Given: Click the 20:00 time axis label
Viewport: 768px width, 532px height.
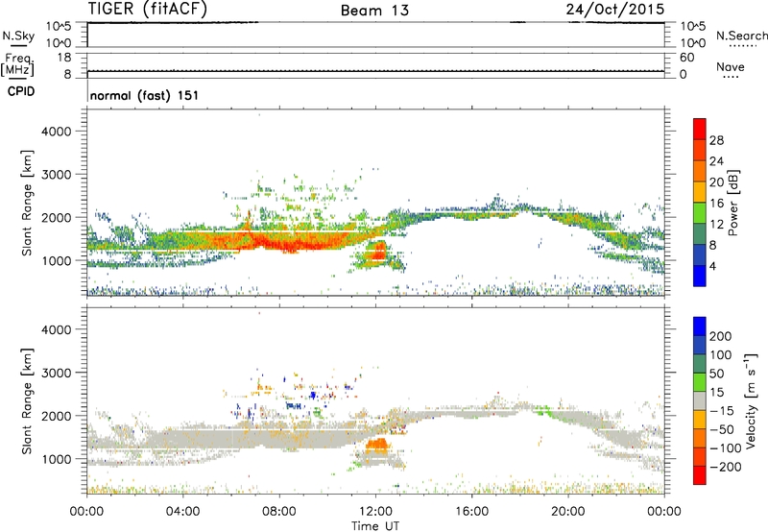Looking at the screenshot, I should click(567, 512).
